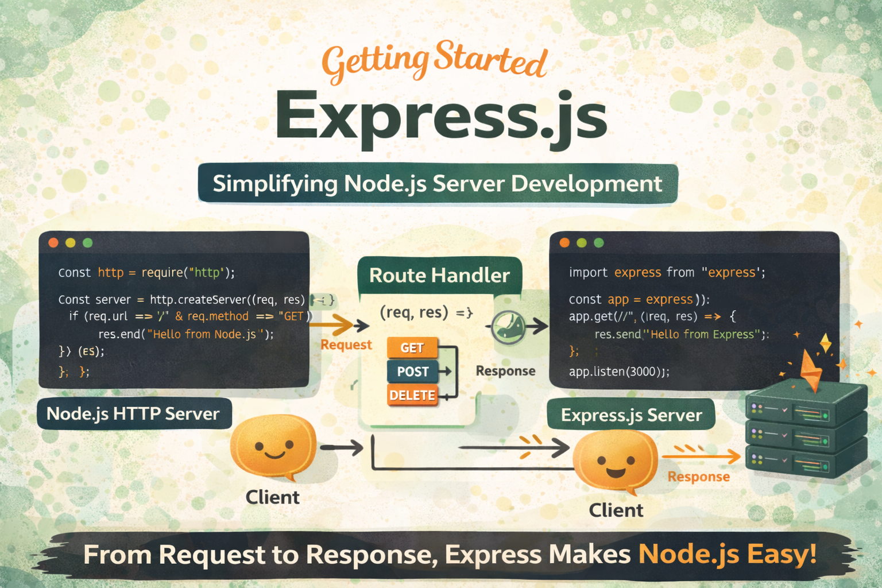This screenshot has height=588, width=882.
Task: Select the orange GET method button
Action: (x=412, y=348)
